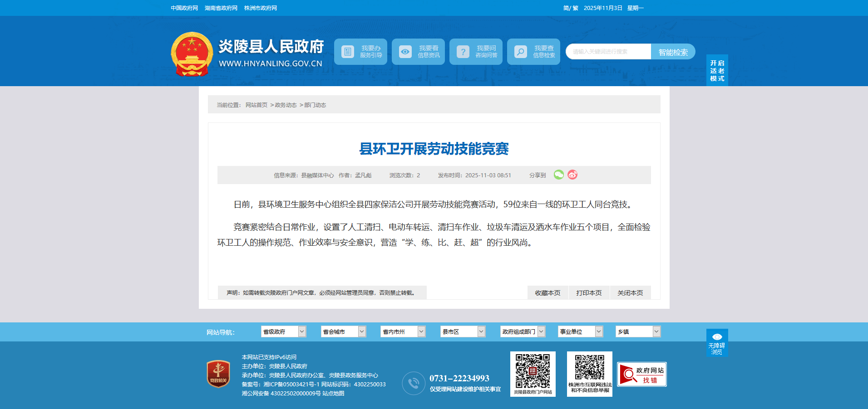Viewport: 868px width, 409px height.
Task: Click the 智能检索 search button
Action: pyautogui.click(x=673, y=52)
